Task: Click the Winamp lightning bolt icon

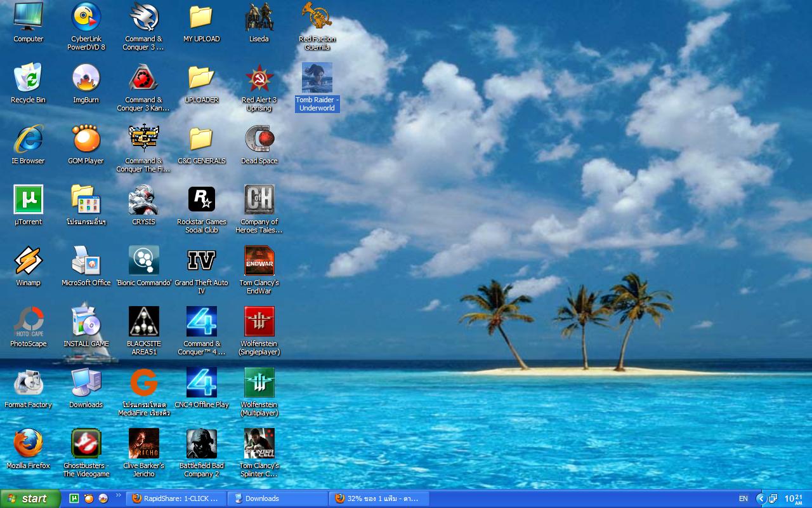Action: pyautogui.click(x=29, y=261)
